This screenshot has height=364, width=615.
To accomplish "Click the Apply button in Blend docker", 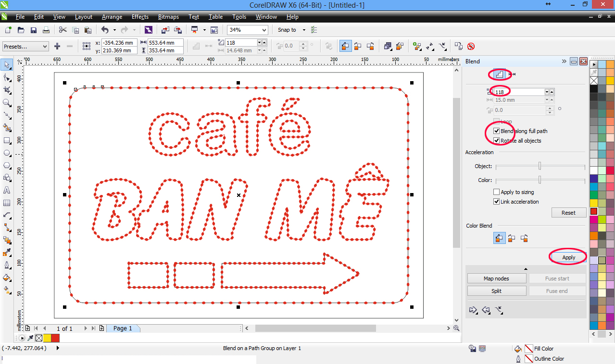I will click(x=568, y=257).
